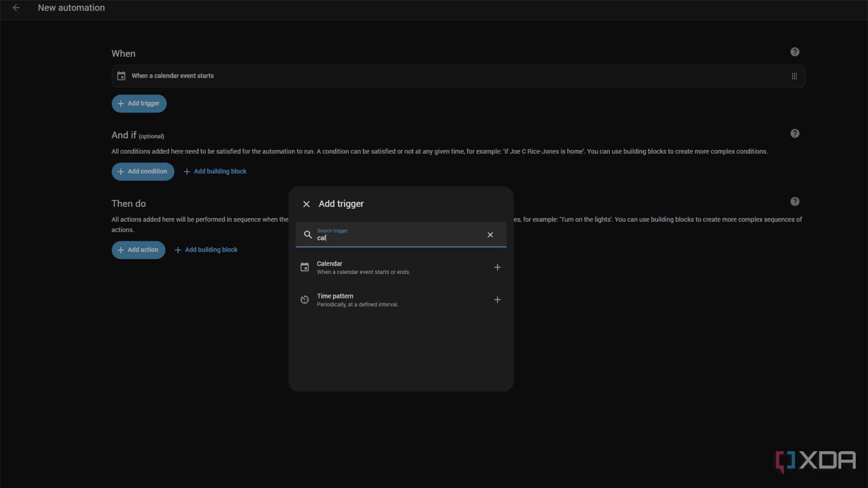
Task: Click the Add trigger button
Action: 139,104
